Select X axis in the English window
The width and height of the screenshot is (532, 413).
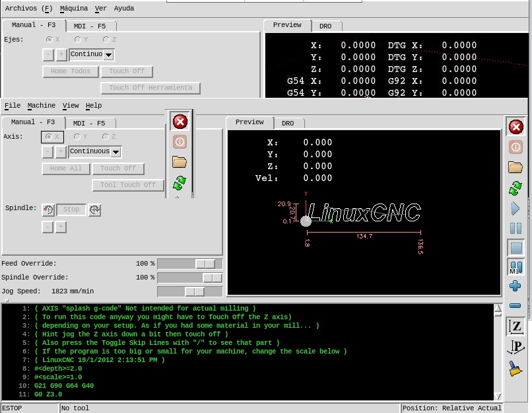pos(52,137)
